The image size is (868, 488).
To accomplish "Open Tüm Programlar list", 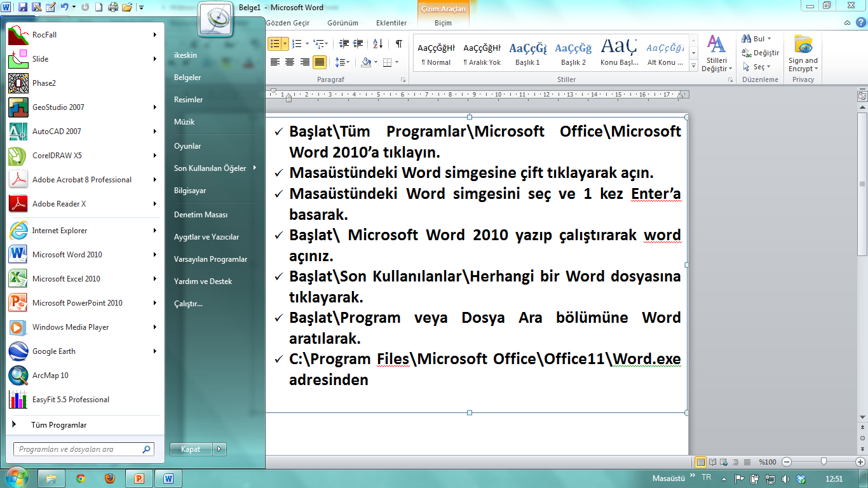I will click(83, 425).
